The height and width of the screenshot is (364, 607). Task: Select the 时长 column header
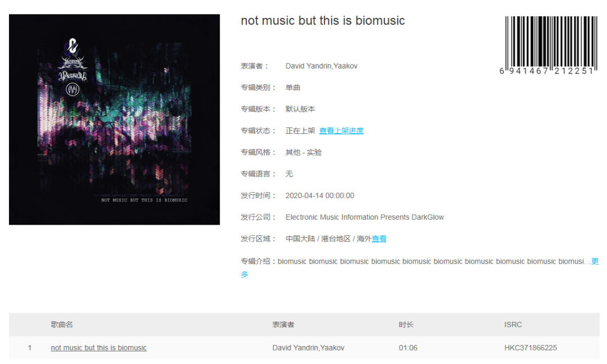coord(406,325)
